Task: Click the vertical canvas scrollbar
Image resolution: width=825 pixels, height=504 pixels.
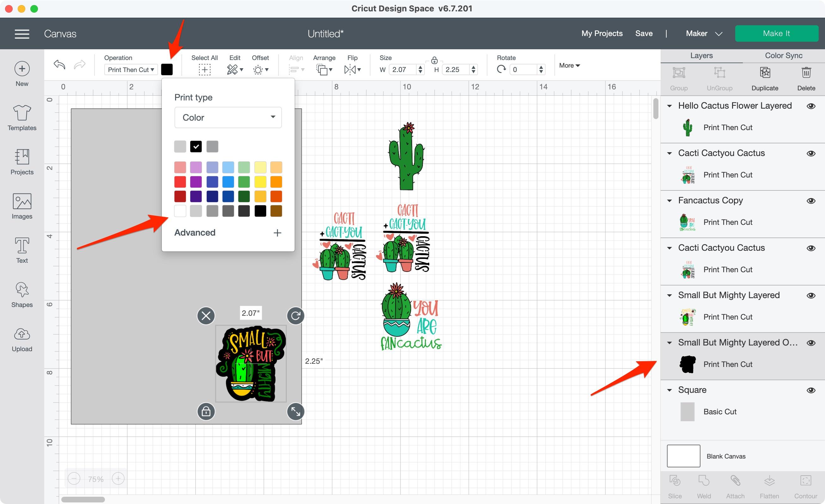Action: tap(656, 108)
